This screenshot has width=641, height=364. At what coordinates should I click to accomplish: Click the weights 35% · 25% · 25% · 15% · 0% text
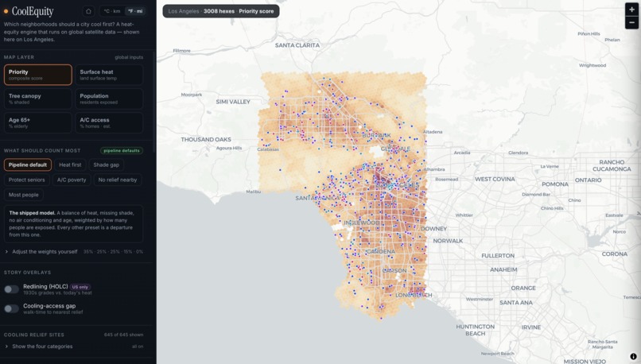[x=113, y=252]
